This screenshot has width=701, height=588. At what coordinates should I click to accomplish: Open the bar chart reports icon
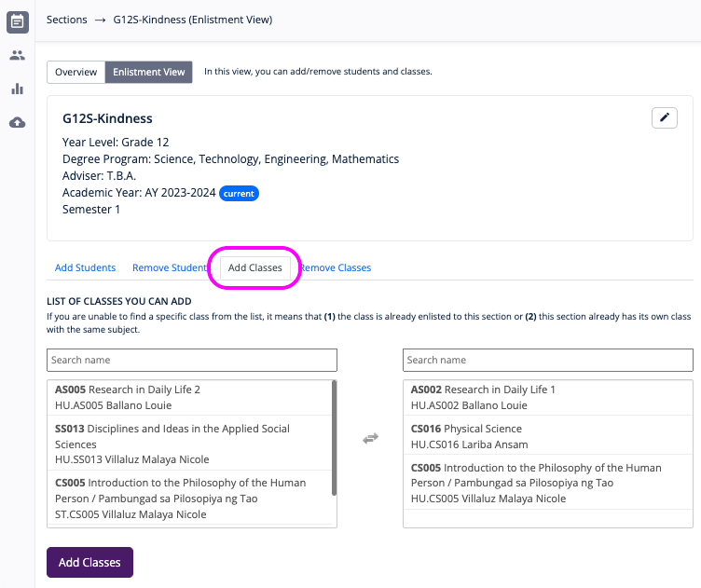(17, 89)
